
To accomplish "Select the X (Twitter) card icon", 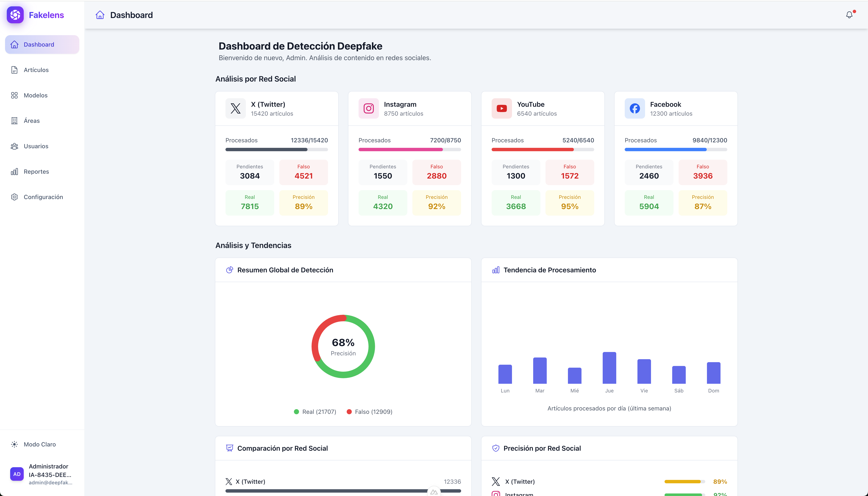I will pos(235,108).
